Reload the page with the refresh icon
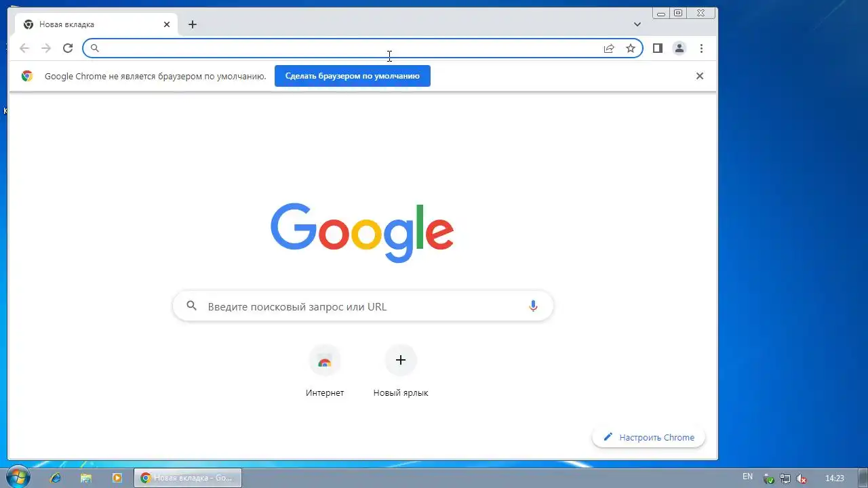 68,48
